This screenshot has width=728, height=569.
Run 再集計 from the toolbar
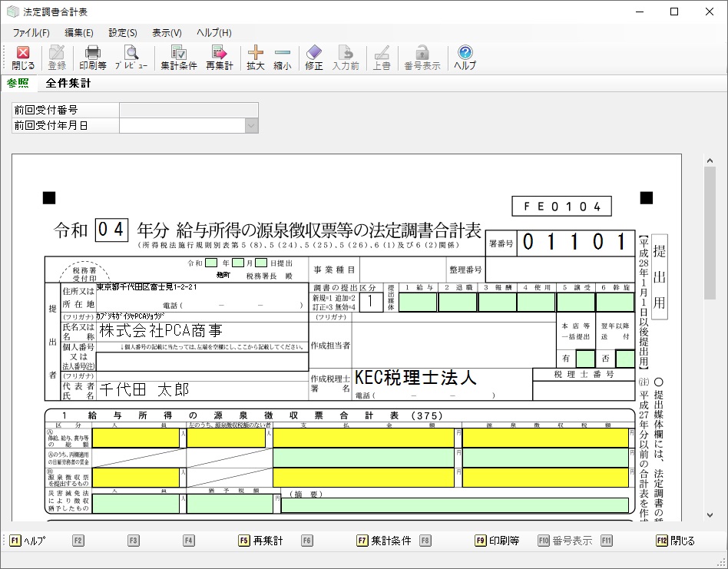pos(219,58)
